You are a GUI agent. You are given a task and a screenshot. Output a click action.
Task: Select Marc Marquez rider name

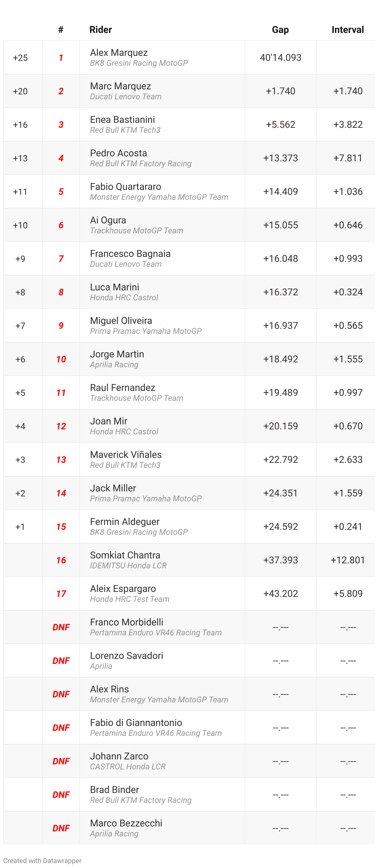pos(120,86)
